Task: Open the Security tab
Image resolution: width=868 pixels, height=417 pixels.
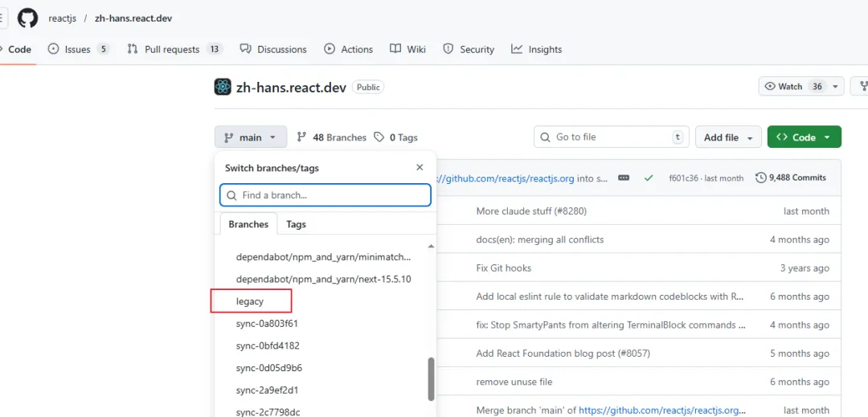Action: pos(469,49)
